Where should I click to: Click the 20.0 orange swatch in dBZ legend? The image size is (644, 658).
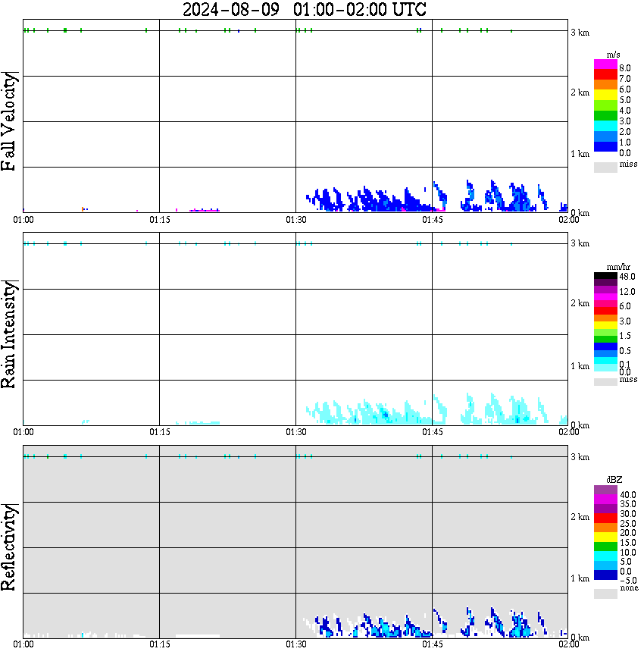605,528
